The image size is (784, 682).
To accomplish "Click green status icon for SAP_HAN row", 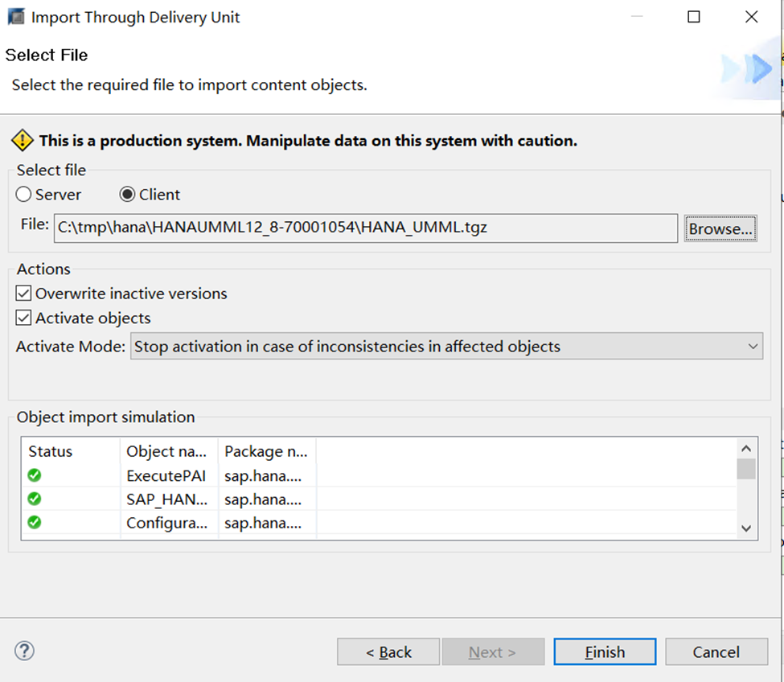I will point(35,499).
